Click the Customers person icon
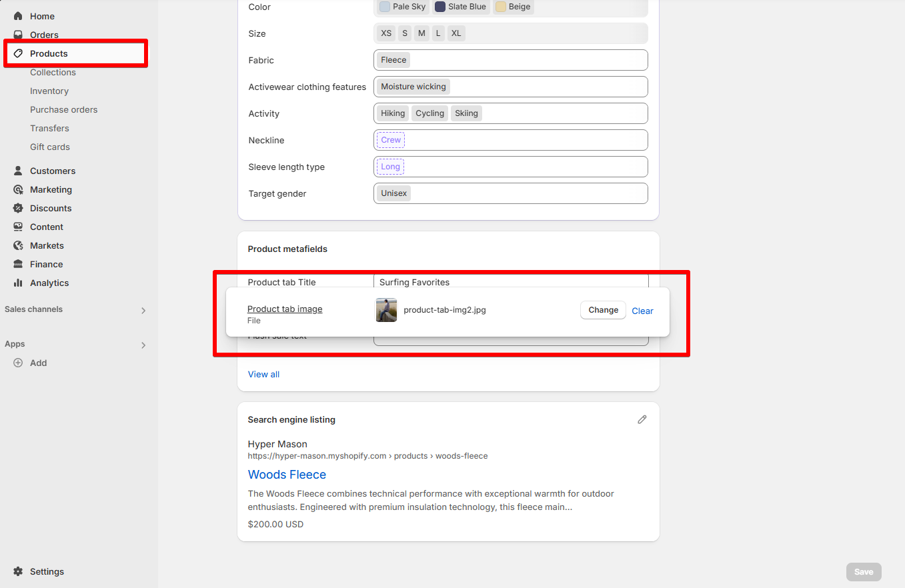The height and width of the screenshot is (588, 905). [18, 171]
